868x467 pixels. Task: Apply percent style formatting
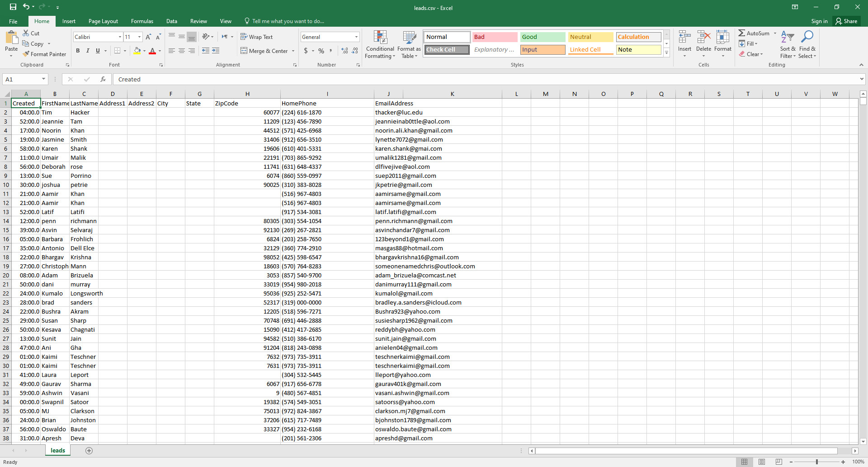point(321,51)
